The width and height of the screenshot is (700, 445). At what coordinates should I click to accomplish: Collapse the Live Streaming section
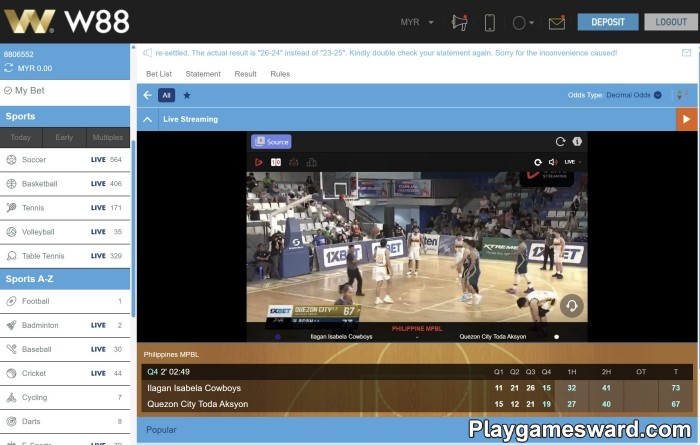pyautogui.click(x=148, y=119)
